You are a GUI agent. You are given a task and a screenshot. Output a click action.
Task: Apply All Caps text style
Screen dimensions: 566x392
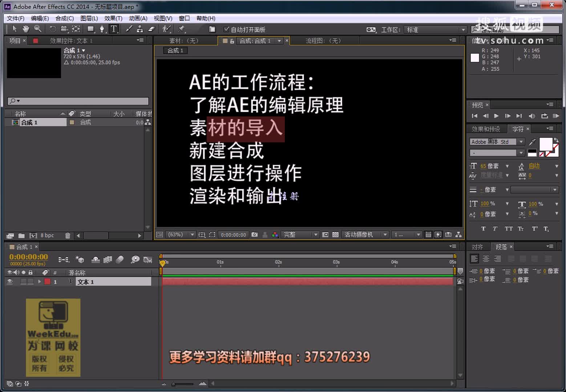[x=509, y=229]
